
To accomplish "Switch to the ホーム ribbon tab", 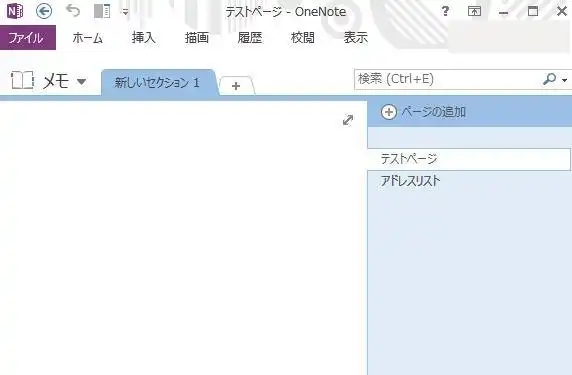I will [x=88, y=38].
